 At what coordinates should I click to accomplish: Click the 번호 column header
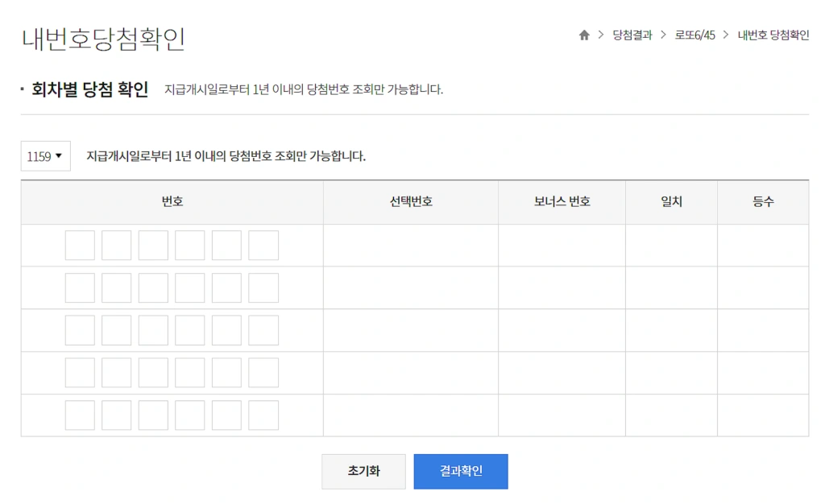(x=172, y=202)
